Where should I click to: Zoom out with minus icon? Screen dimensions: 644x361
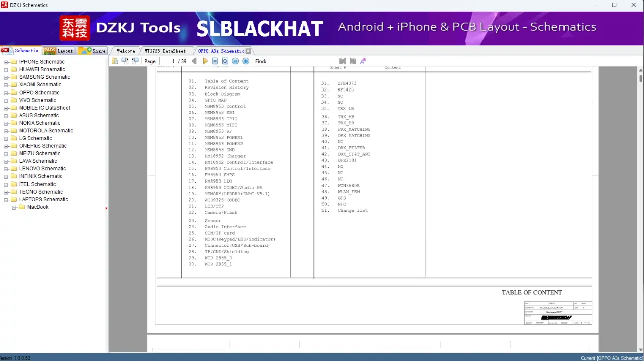pos(235,61)
